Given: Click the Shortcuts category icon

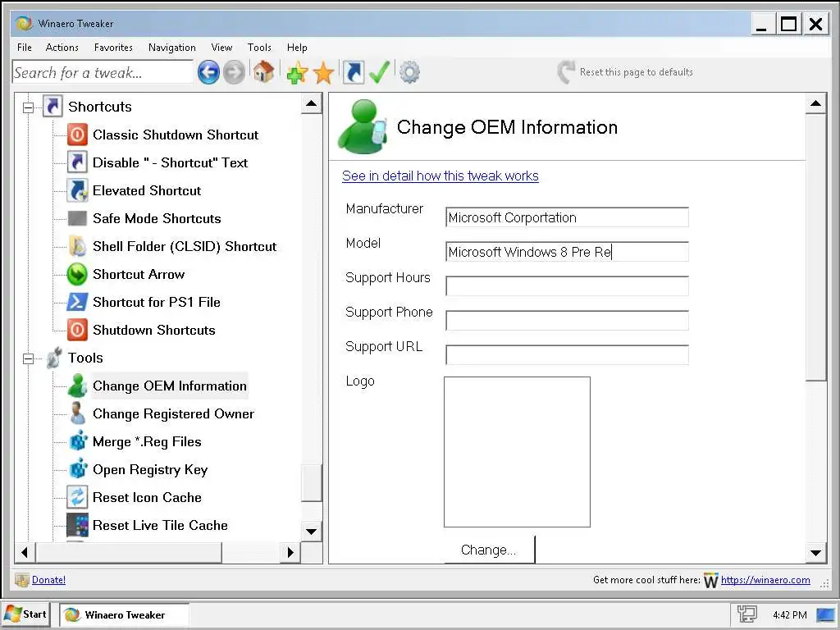Looking at the screenshot, I should tap(52, 106).
